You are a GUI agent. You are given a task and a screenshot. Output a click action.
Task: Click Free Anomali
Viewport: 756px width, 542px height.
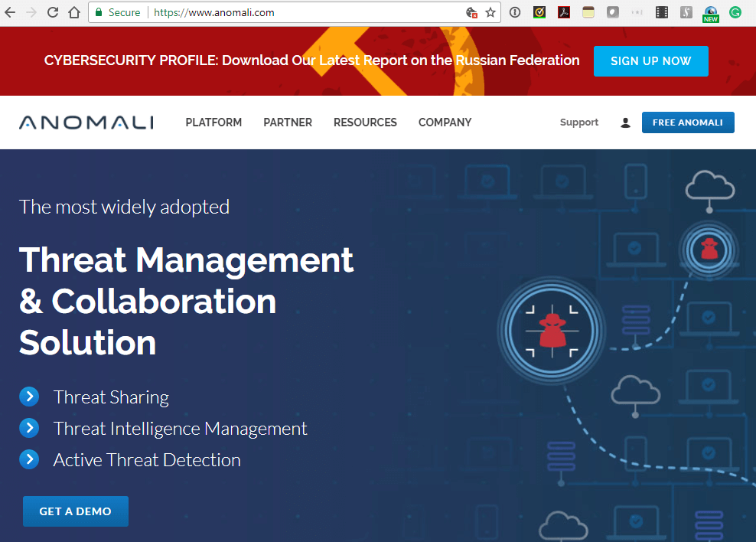click(x=688, y=122)
